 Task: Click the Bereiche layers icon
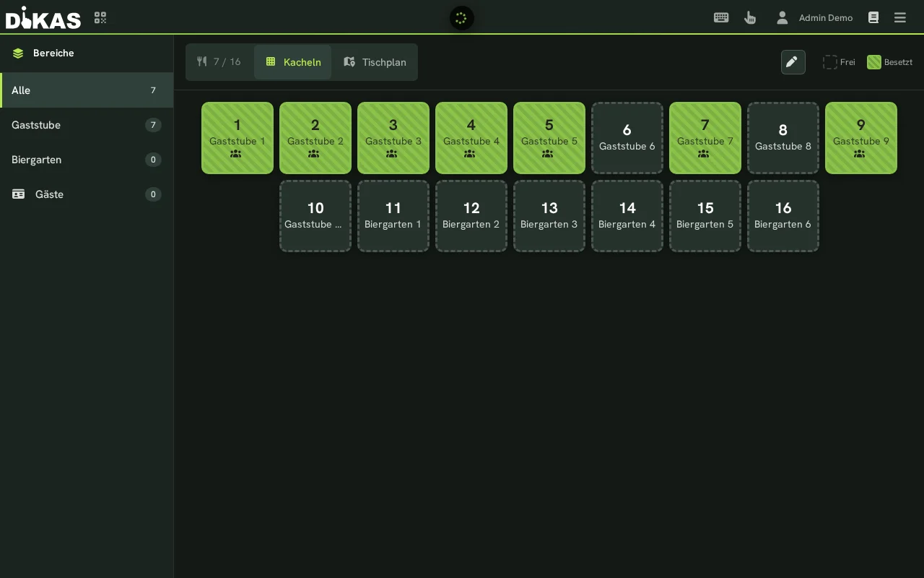18,53
